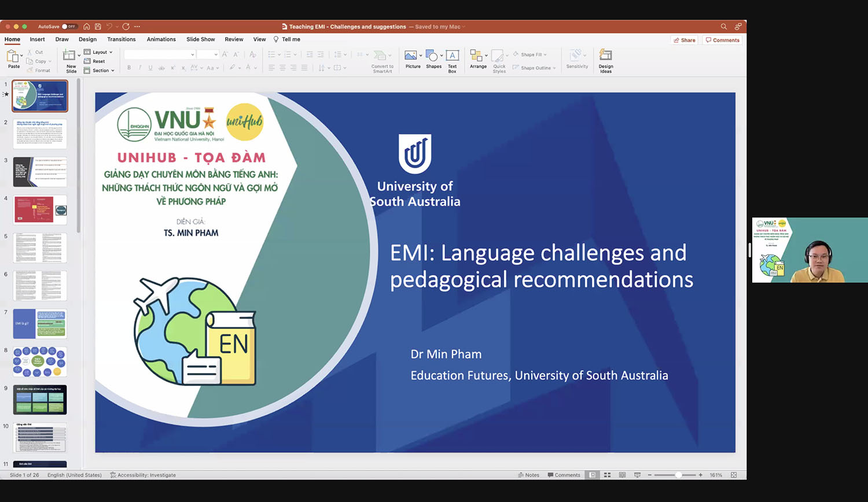Expand the Picture dropdown arrow

[421, 56]
